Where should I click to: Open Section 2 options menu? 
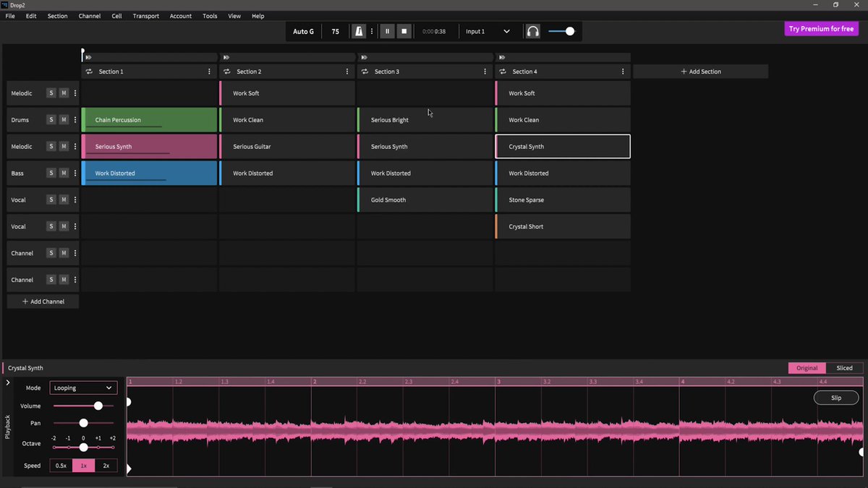click(x=347, y=72)
